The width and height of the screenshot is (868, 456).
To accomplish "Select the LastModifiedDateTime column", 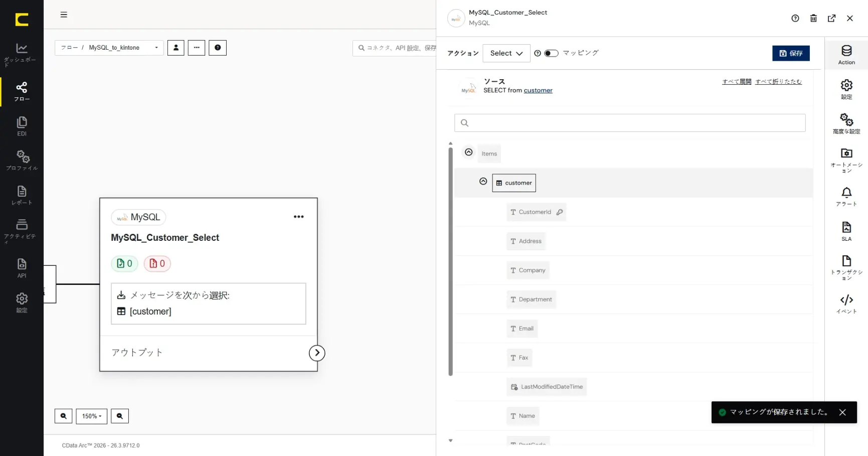I will click(x=547, y=387).
